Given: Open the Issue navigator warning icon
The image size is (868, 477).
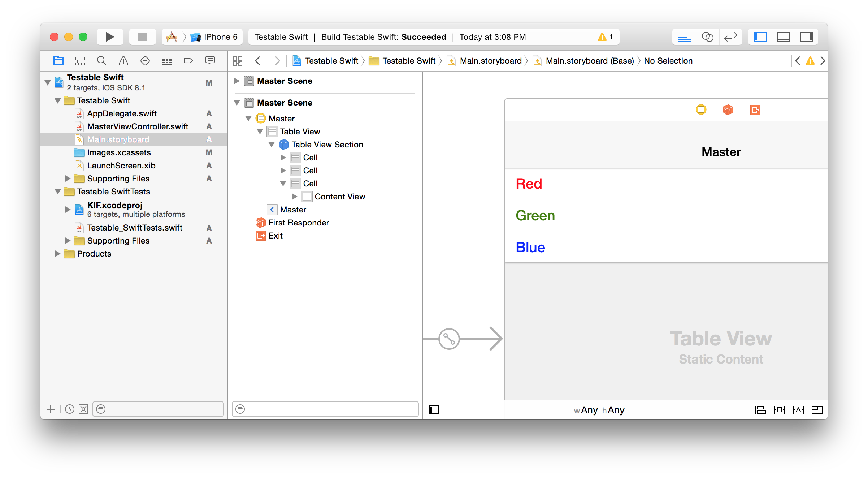Looking at the screenshot, I should 123,61.
